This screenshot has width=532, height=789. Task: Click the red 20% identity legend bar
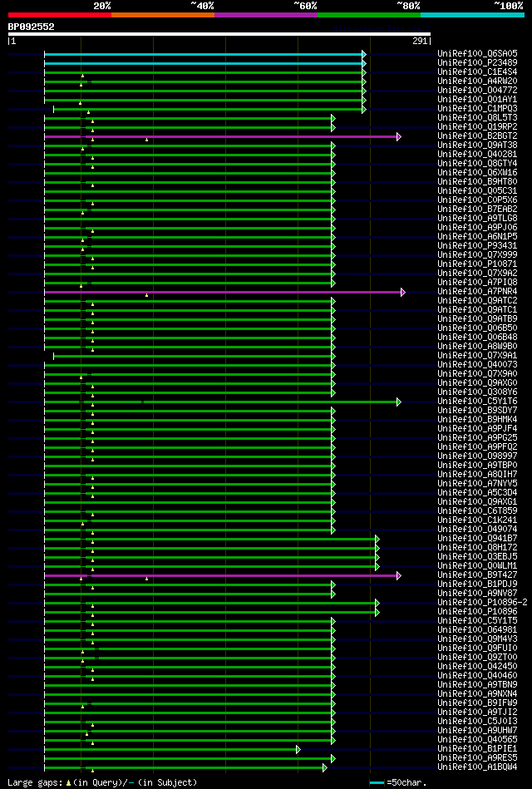59,15
